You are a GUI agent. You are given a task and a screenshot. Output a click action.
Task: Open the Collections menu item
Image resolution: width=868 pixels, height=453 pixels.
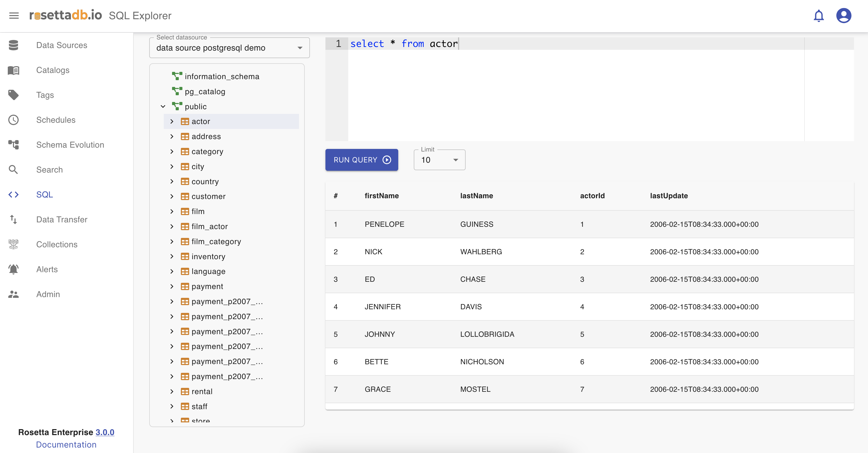tap(56, 245)
